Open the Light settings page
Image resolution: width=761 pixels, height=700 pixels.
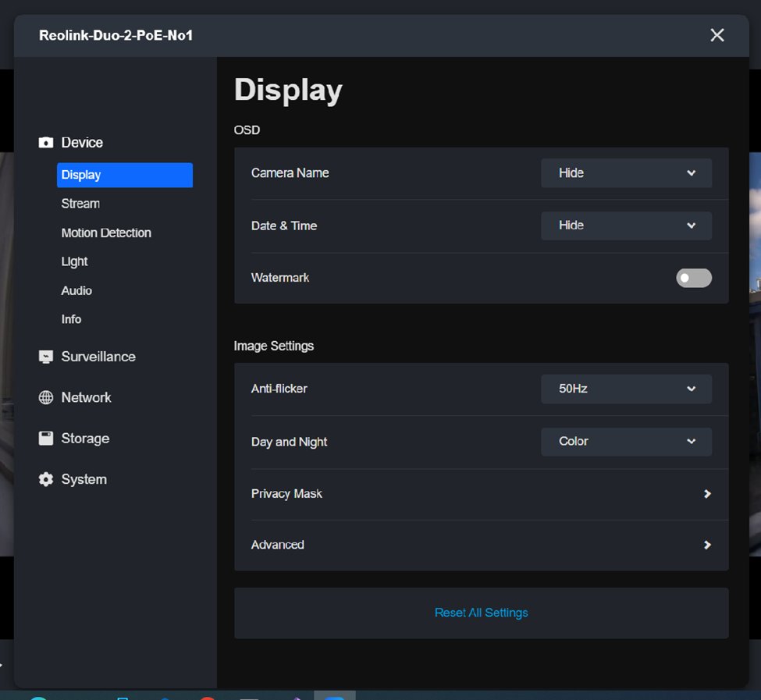[x=74, y=261]
